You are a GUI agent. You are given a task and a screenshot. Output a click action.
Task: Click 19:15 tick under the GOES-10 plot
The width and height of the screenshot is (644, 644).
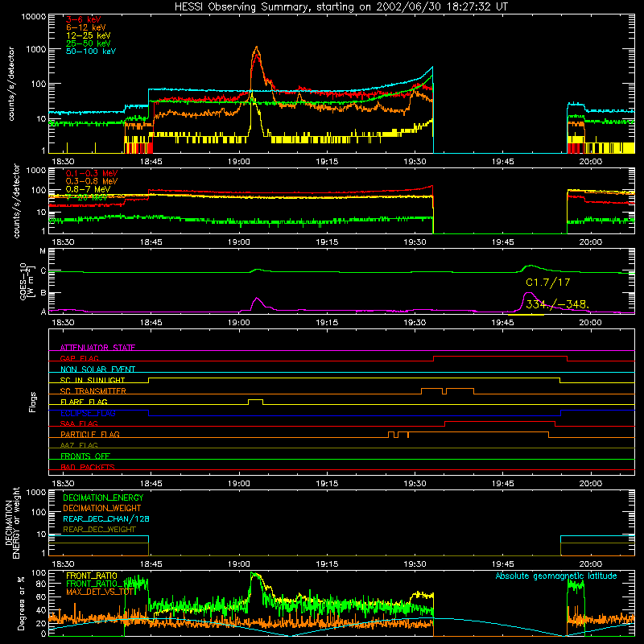point(327,323)
